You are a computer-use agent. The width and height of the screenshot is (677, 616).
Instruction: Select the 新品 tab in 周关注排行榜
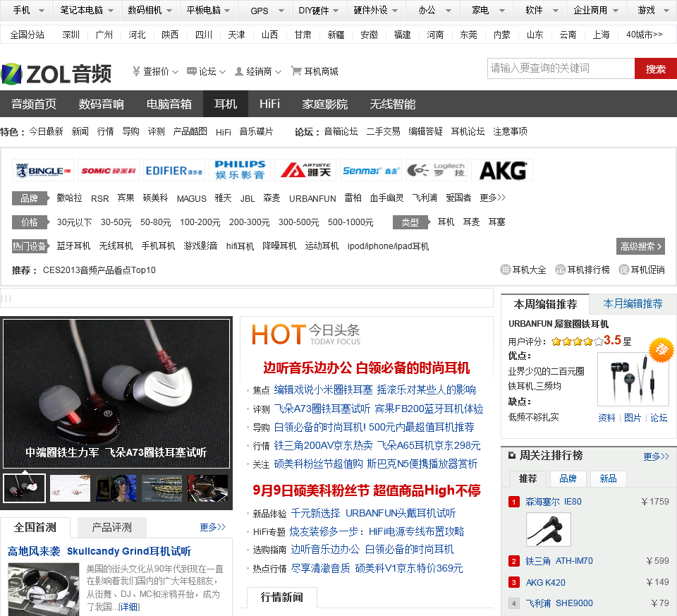click(608, 478)
